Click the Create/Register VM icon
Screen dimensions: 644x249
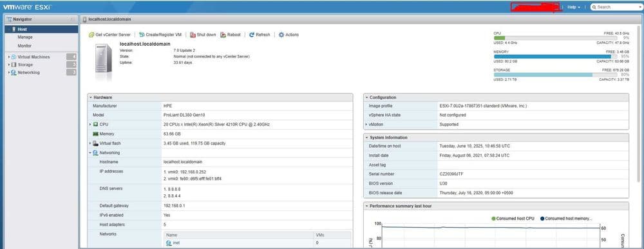coord(142,35)
